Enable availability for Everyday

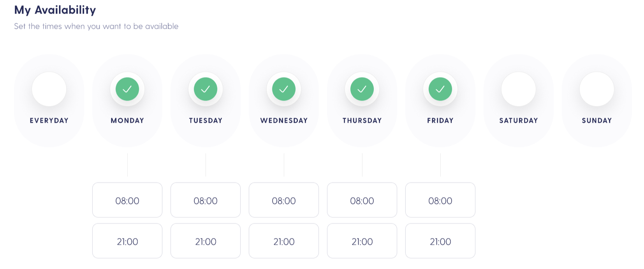pos(49,89)
